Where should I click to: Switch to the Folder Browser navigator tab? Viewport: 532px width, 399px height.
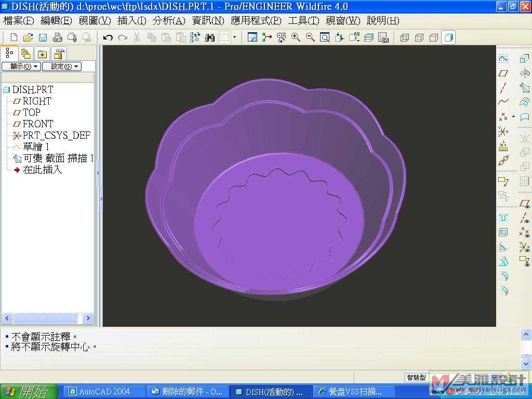click(26, 54)
